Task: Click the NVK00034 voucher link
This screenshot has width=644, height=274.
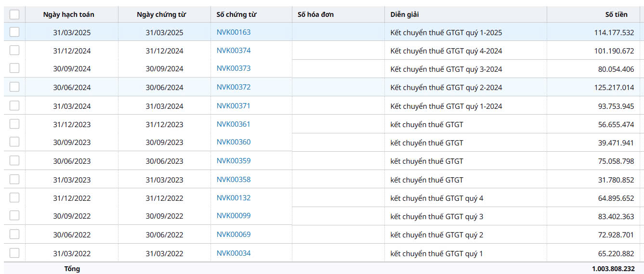Action: coord(234,253)
